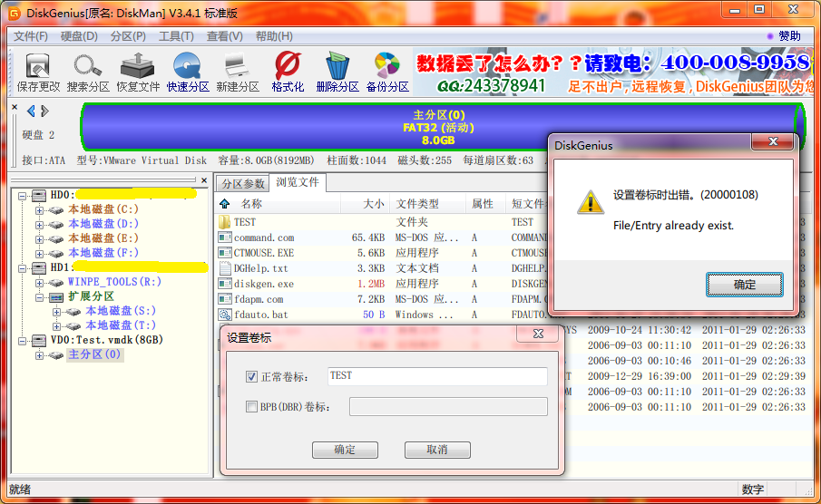Screen dimensions: 821x504
Task: Expand 本地磁盘(D:) tree node
Action: (x=39, y=225)
